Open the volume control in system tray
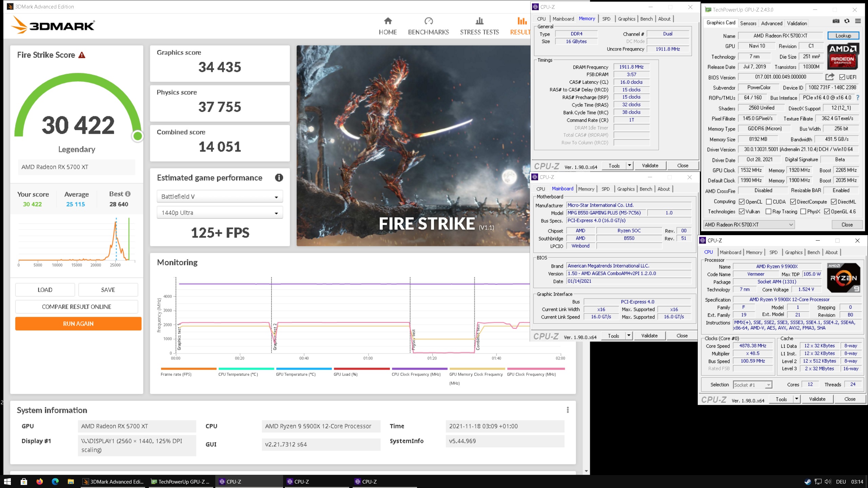The height and width of the screenshot is (488, 868). tap(828, 482)
